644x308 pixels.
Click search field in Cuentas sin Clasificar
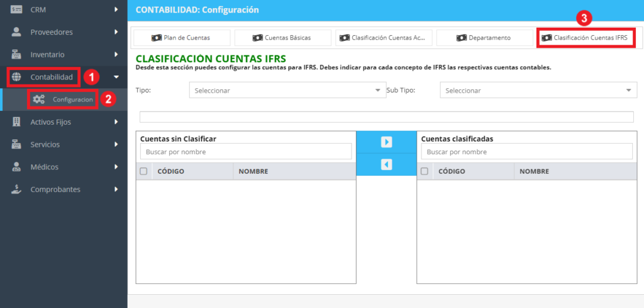(x=246, y=152)
